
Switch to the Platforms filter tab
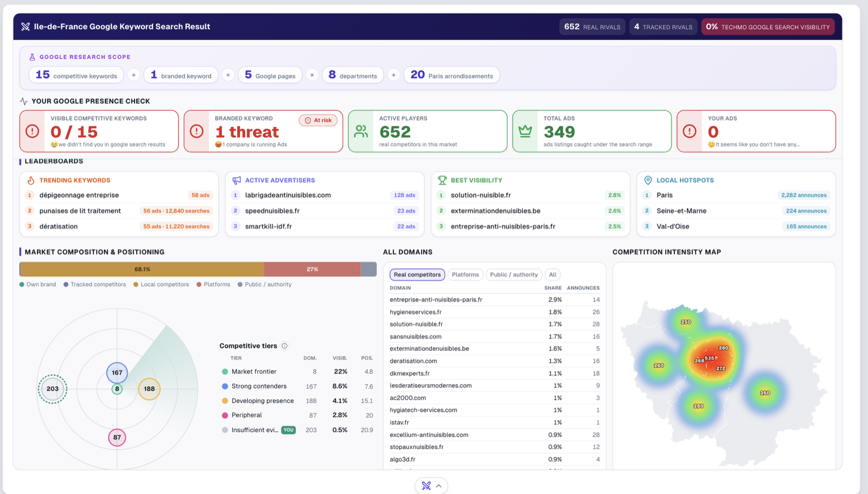pyautogui.click(x=465, y=275)
